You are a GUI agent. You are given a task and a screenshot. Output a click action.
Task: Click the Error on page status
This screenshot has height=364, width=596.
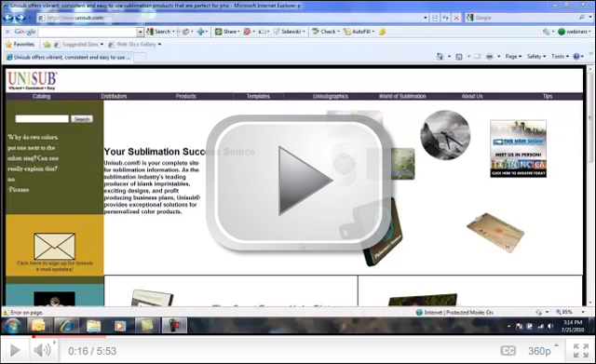[22, 312]
